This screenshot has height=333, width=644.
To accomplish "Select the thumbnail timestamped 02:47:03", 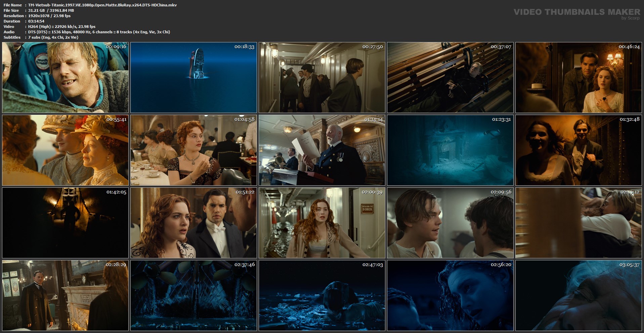I will click(x=322, y=295).
